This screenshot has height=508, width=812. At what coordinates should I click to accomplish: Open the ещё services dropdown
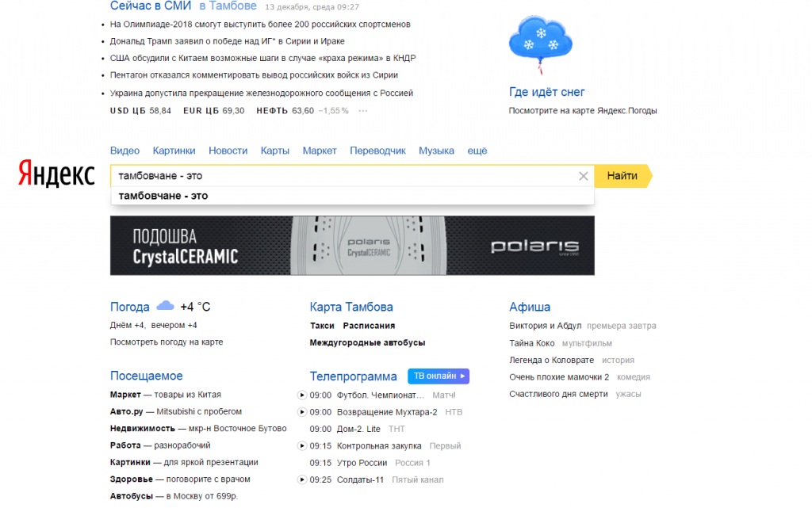coord(477,151)
